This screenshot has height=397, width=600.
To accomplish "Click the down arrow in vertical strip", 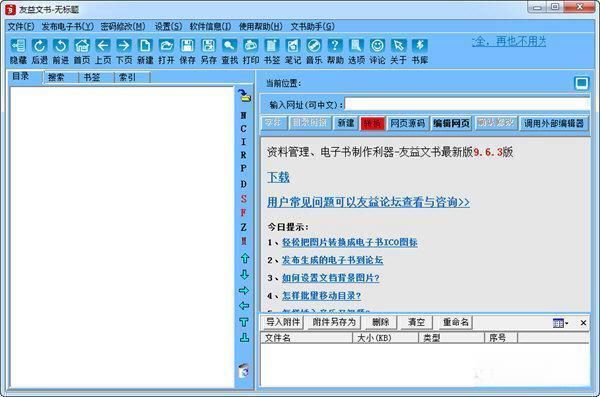I will (244, 274).
